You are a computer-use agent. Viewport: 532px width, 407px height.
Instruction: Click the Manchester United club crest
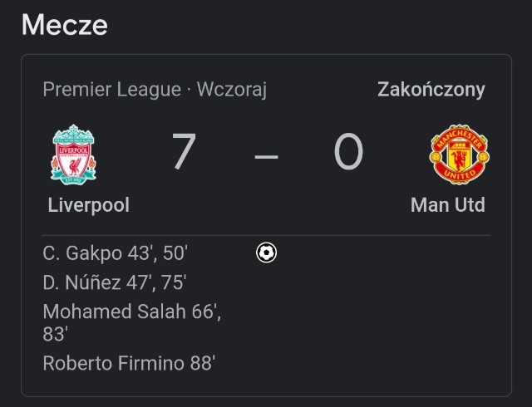[x=459, y=154]
